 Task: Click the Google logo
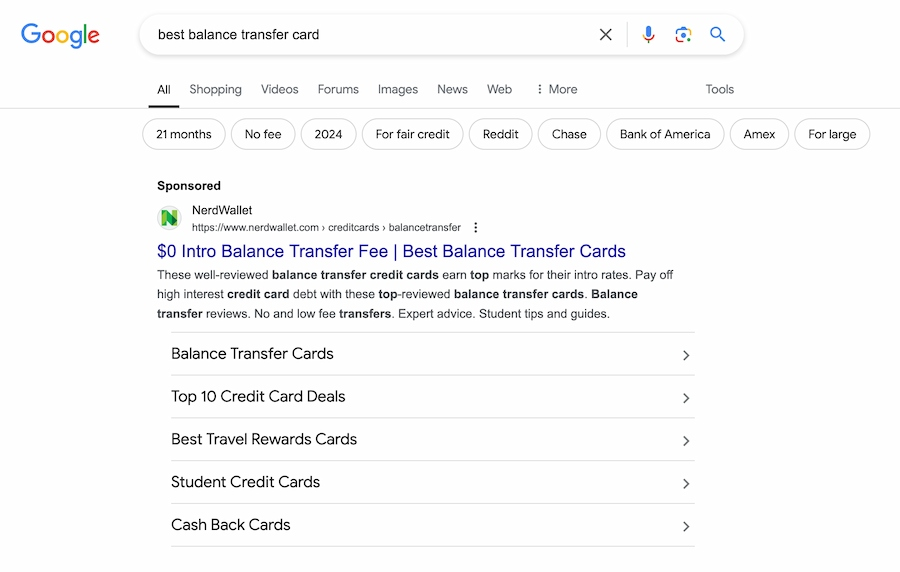click(60, 35)
